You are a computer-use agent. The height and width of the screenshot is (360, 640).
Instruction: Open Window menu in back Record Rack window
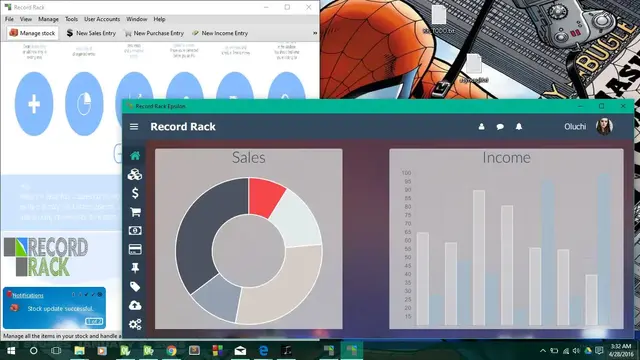tap(136, 19)
